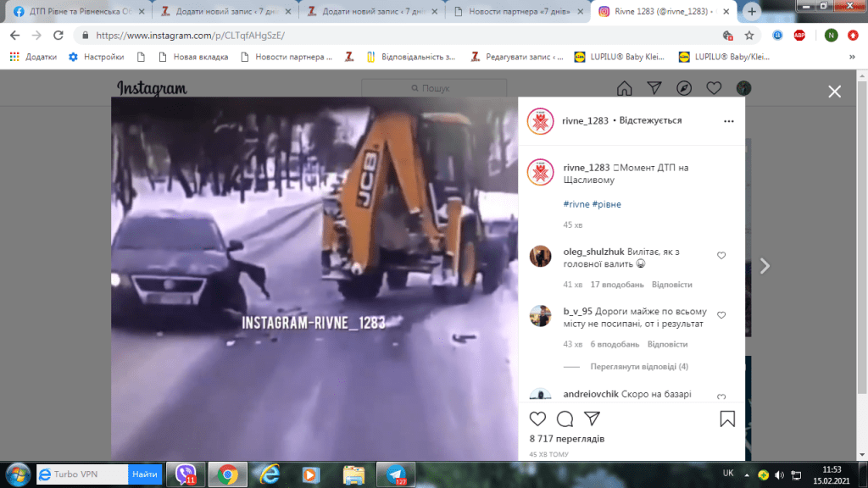The height and width of the screenshot is (488, 868).
Task: Like oleg_shulzhuk's comment
Action: [x=721, y=255]
